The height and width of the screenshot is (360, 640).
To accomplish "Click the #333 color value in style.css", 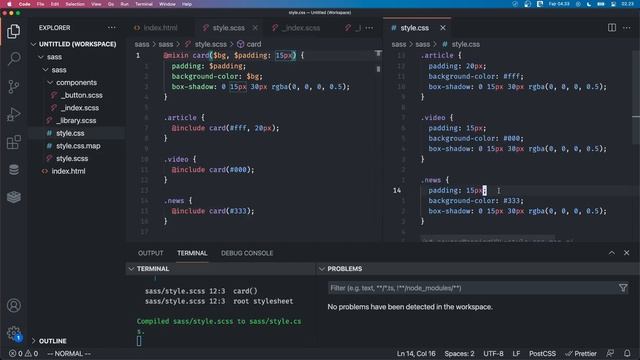I will [512, 201].
